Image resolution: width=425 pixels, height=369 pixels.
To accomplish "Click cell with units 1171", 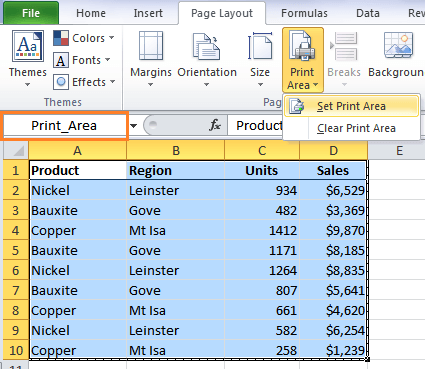I will click(x=262, y=250).
